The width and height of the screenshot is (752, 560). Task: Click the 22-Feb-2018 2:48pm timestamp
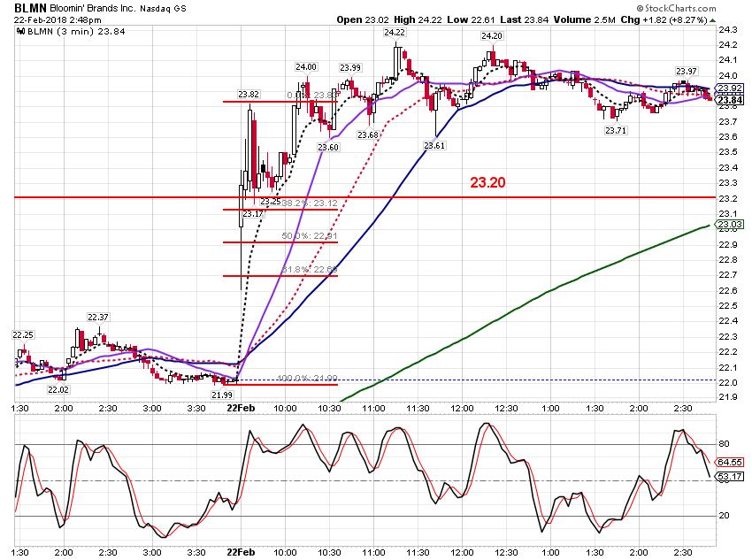point(58,20)
